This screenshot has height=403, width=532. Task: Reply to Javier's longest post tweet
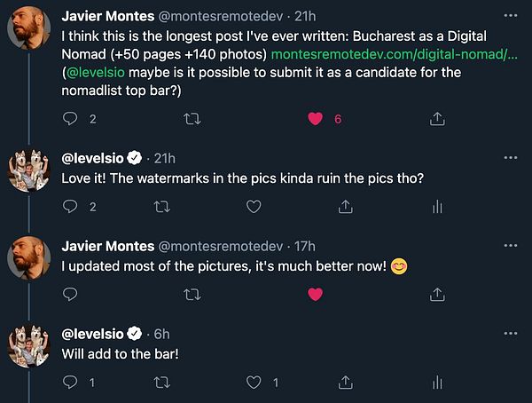click(x=71, y=117)
